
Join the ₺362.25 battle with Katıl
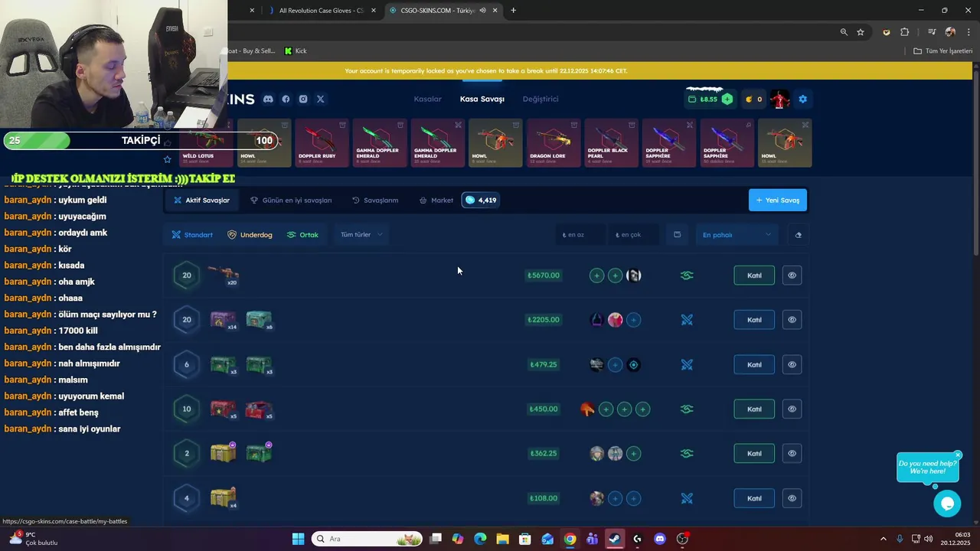(x=754, y=453)
